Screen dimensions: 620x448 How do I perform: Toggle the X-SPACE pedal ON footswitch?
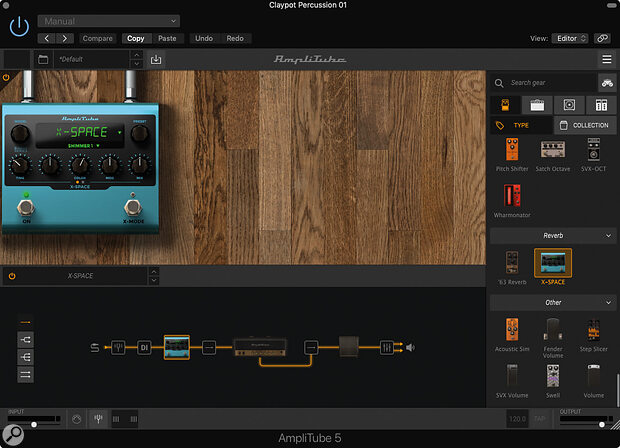pos(26,207)
